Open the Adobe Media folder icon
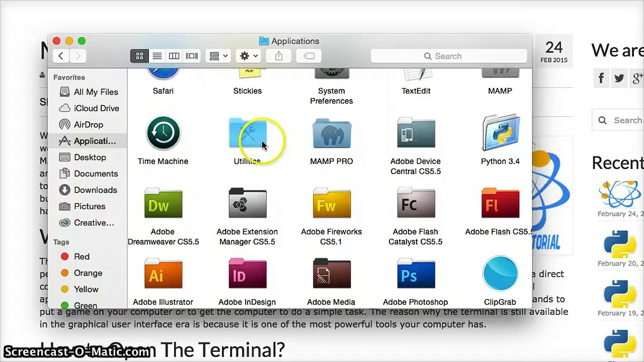Screen dimensions: 644x362 point(332,274)
